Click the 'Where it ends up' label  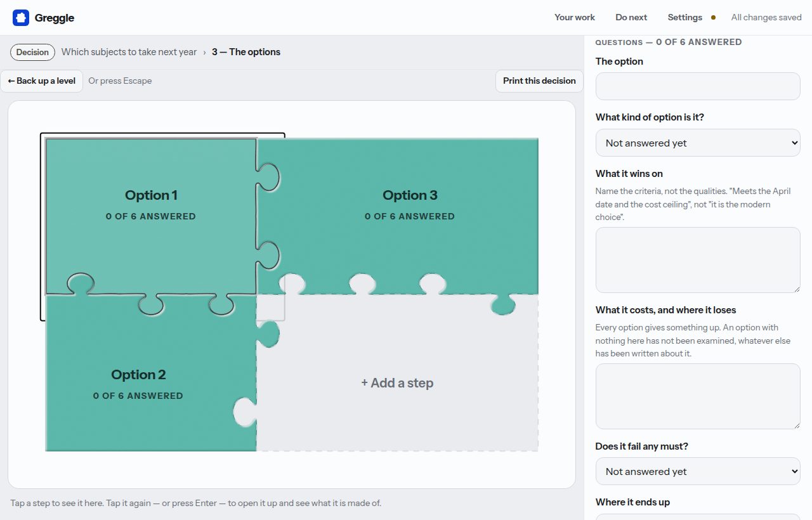[632, 502]
